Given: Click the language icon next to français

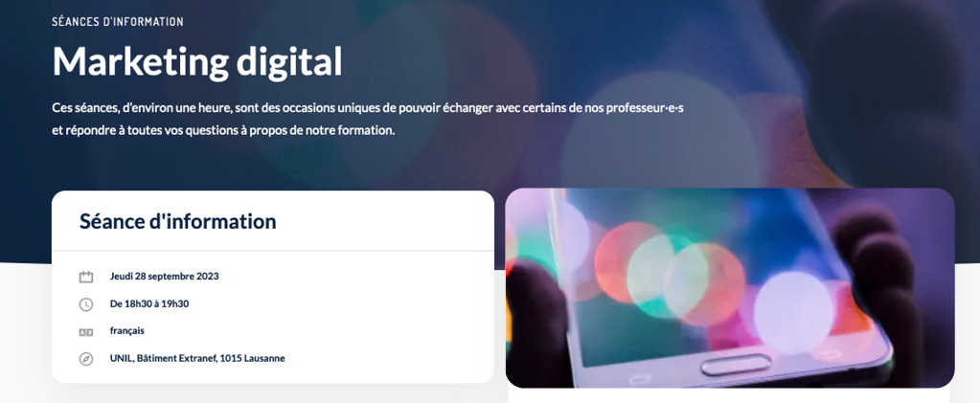Looking at the screenshot, I should (x=85, y=332).
